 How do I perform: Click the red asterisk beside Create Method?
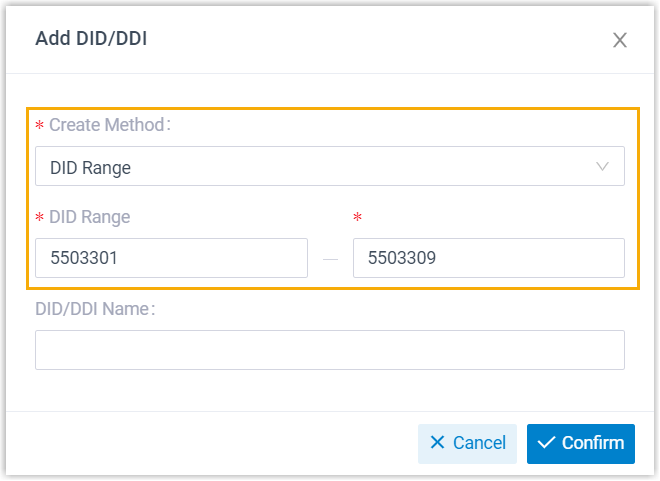[40, 126]
